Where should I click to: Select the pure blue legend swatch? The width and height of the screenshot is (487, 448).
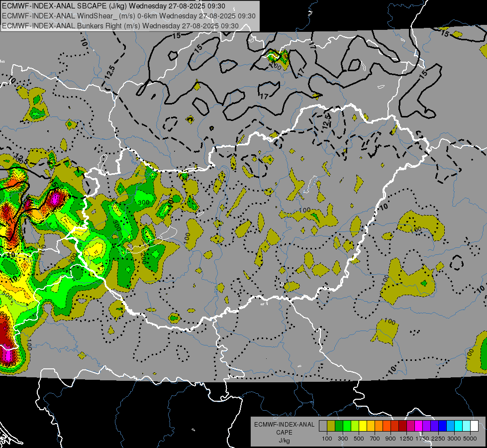click(443, 426)
